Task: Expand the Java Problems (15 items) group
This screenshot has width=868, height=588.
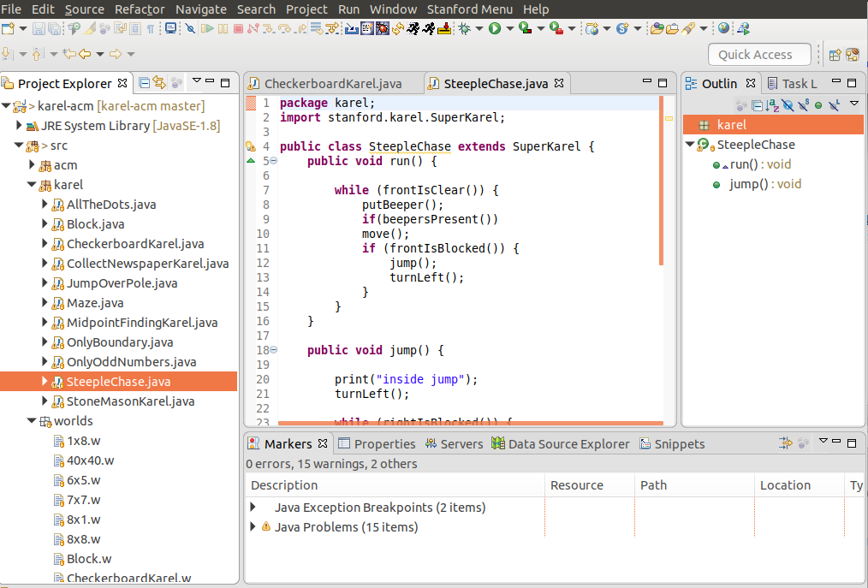Action: pyautogui.click(x=253, y=526)
